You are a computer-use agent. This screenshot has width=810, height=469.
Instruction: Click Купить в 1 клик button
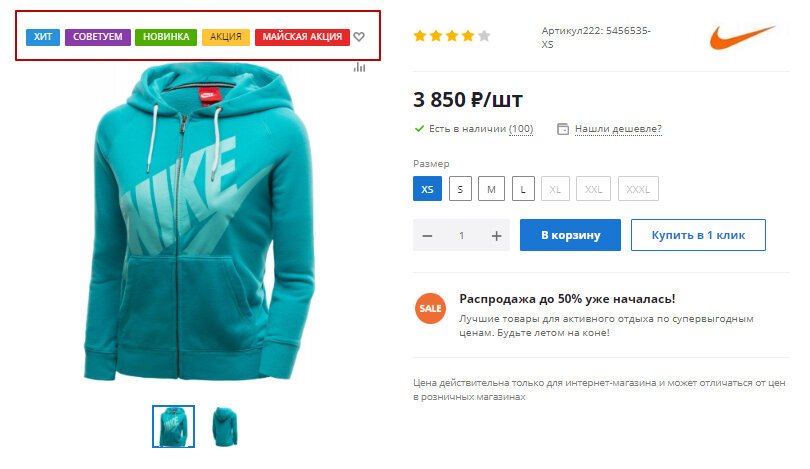[698, 235]
